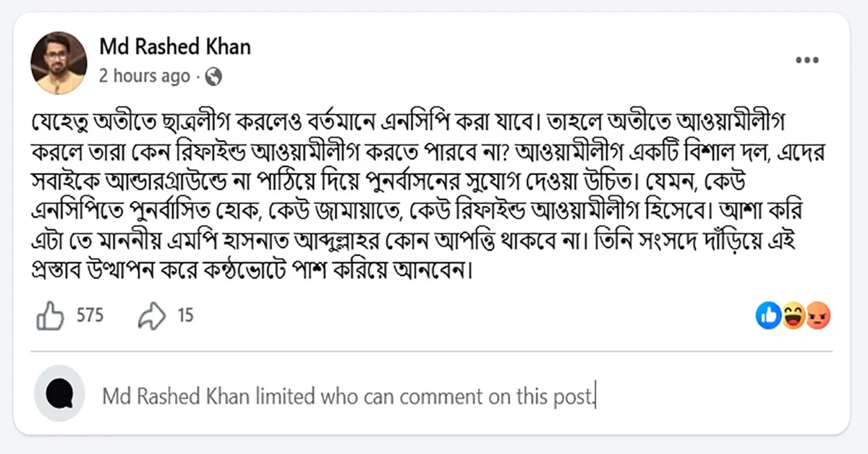Image resolution: width=868 pixels, height=454 pixels.
Task: Open the "2 hours ago" timestamp link
Action: pyautogui.click(x=145, y=76)
